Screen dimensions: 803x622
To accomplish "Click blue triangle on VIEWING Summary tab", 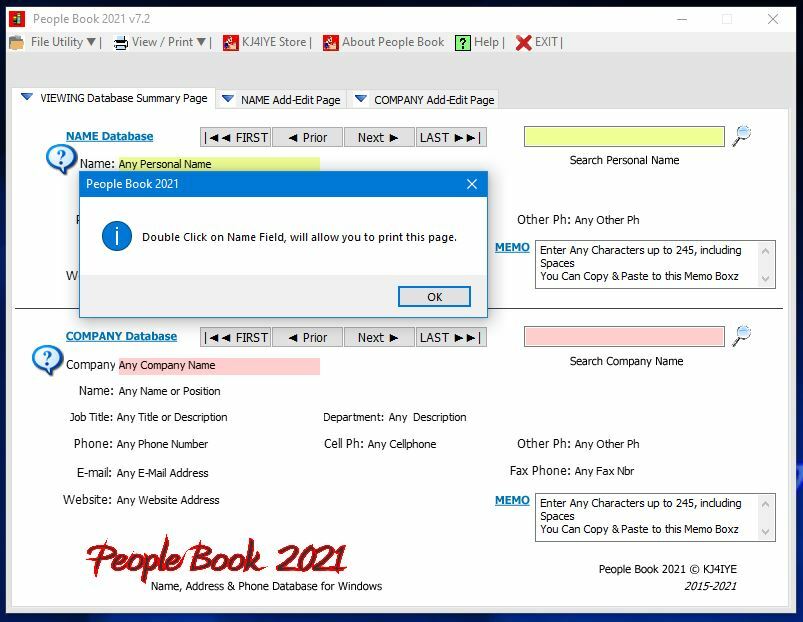I will (27, 97).
